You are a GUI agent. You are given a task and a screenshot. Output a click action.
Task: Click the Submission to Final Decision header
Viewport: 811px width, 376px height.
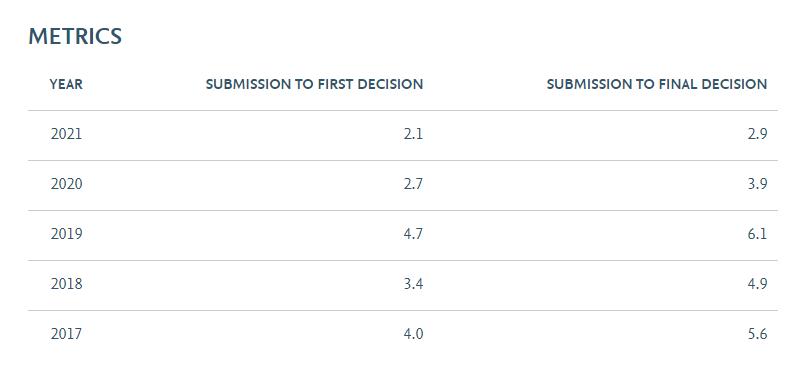[x=657, y=84]
